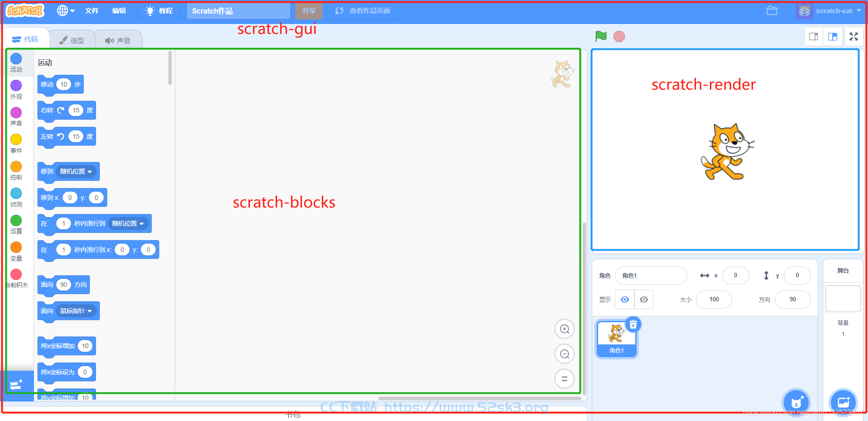Click 查看作品页面 button
Image resolution: width=868 pixels, height=421 pixels.
[x=363, y=11]
